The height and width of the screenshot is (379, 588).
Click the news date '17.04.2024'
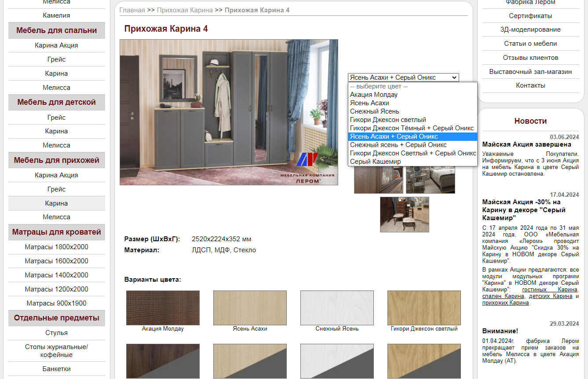[564, 195]
